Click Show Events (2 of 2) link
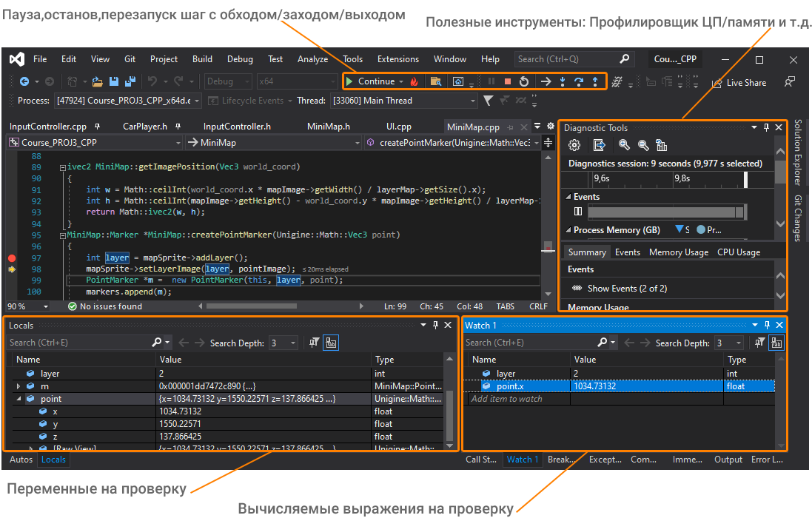The image size is (812, 518). click(x=626, y=289)
